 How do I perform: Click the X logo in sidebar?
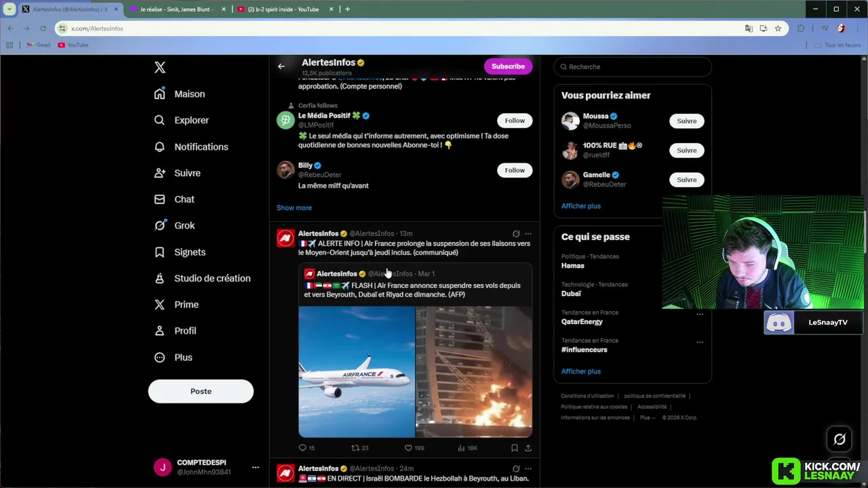click(x=159, y=67)
